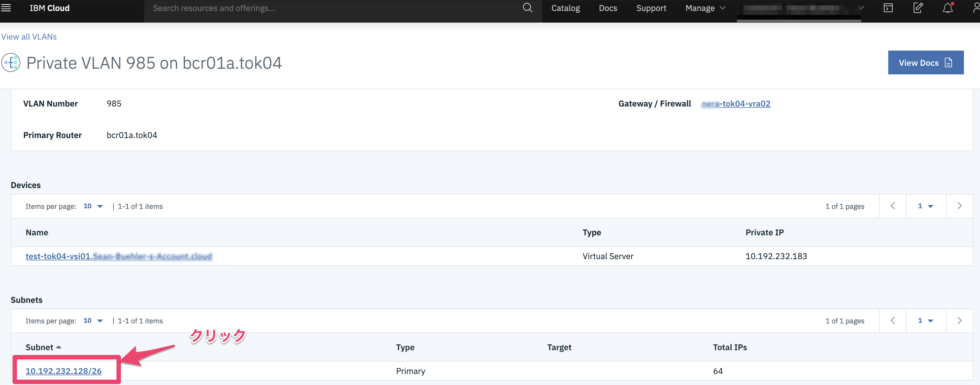The width and height of the screenshot is (980, 385).
Task: Open the notifications bell
Action: tap(947, 8)
